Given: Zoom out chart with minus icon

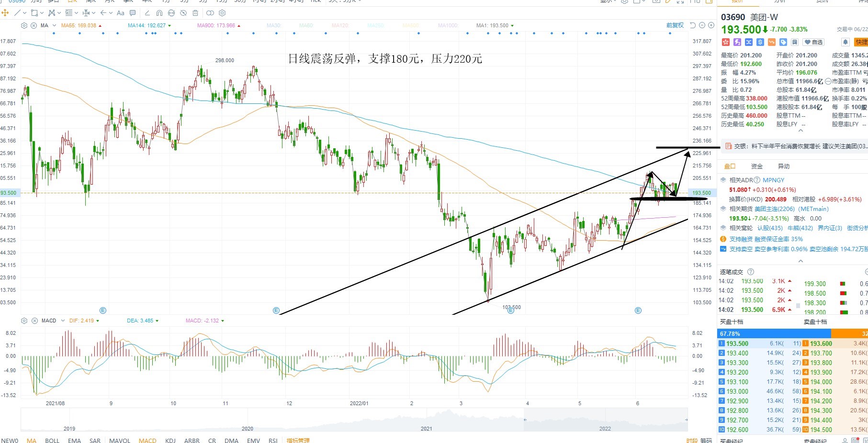Looking at the screenshot, I should (x=702, y=25).
